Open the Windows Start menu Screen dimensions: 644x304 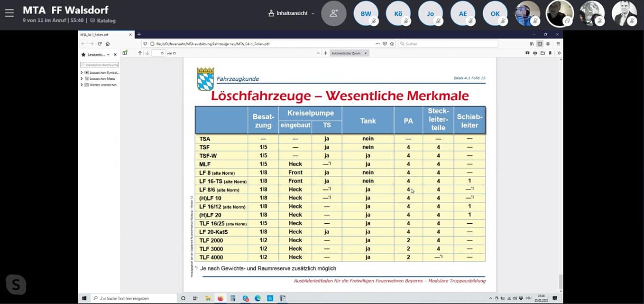coord(84,298)
